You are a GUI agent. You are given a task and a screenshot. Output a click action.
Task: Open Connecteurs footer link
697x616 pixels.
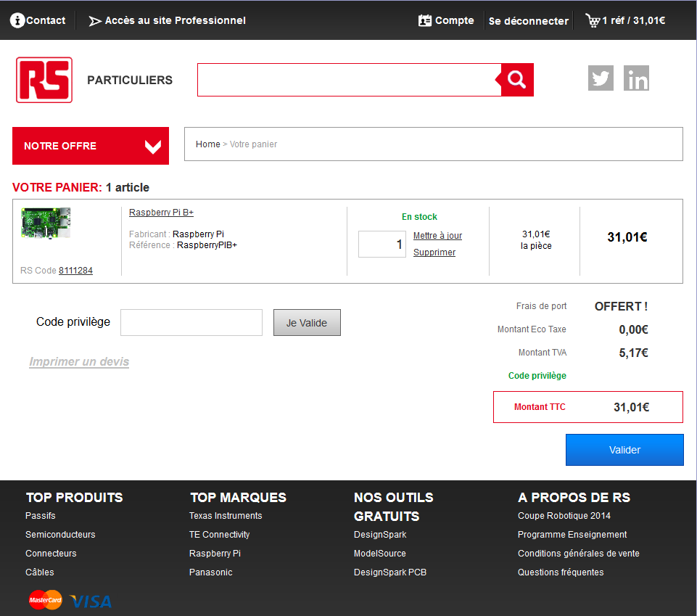click(x=51, y=554)
